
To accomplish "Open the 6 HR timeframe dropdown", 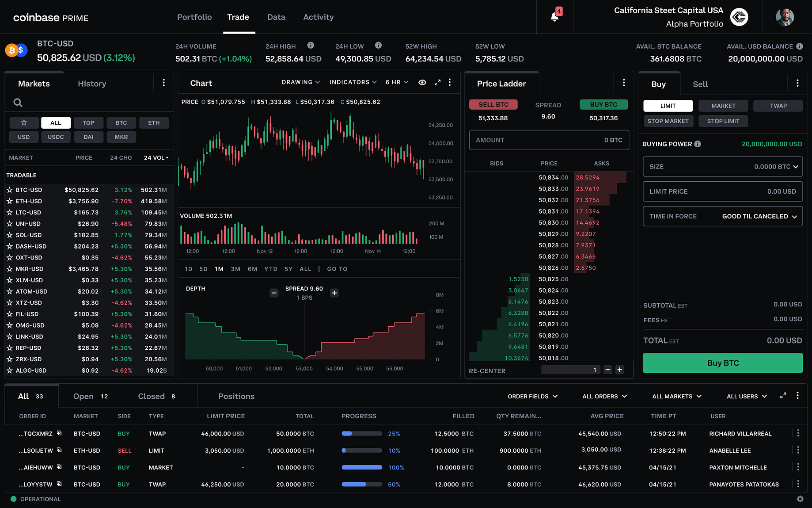I will click(x=396, y=82).
